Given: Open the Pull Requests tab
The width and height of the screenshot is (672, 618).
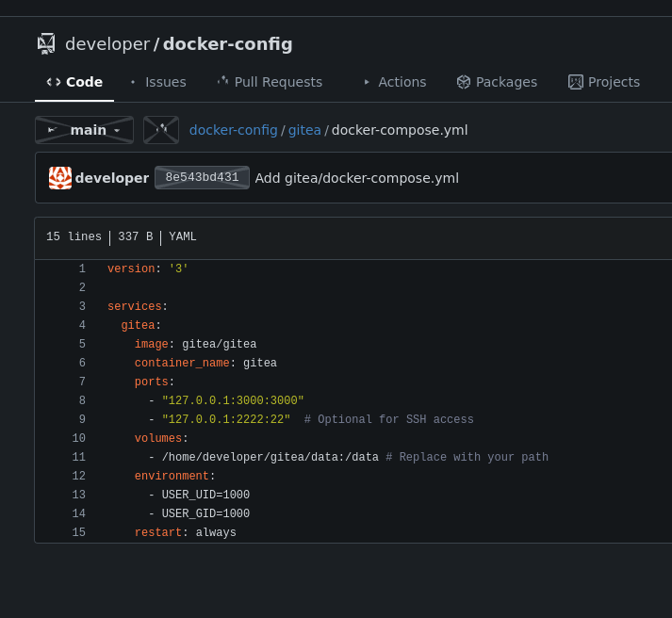Looking at the screenshot, I should coord(278,82).
